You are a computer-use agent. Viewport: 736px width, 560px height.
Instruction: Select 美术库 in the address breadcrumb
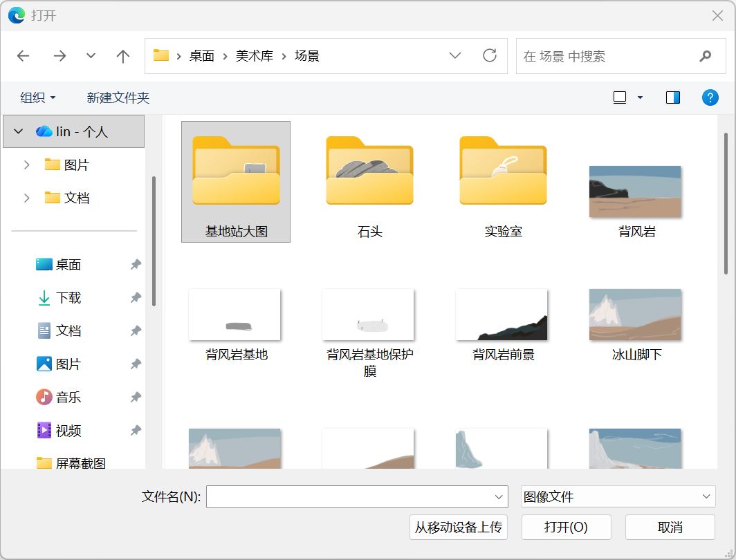pyautogui.click(x=255, y=56)
